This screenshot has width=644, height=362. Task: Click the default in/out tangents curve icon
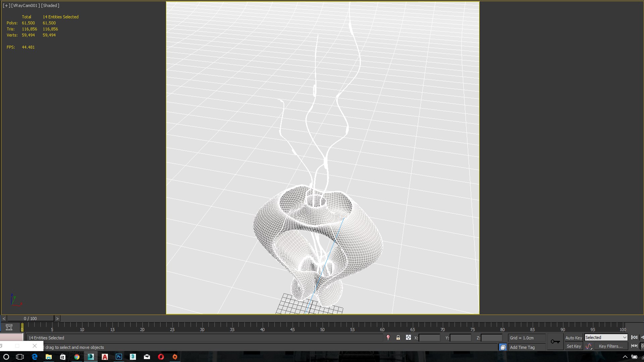tap(589, 346)
